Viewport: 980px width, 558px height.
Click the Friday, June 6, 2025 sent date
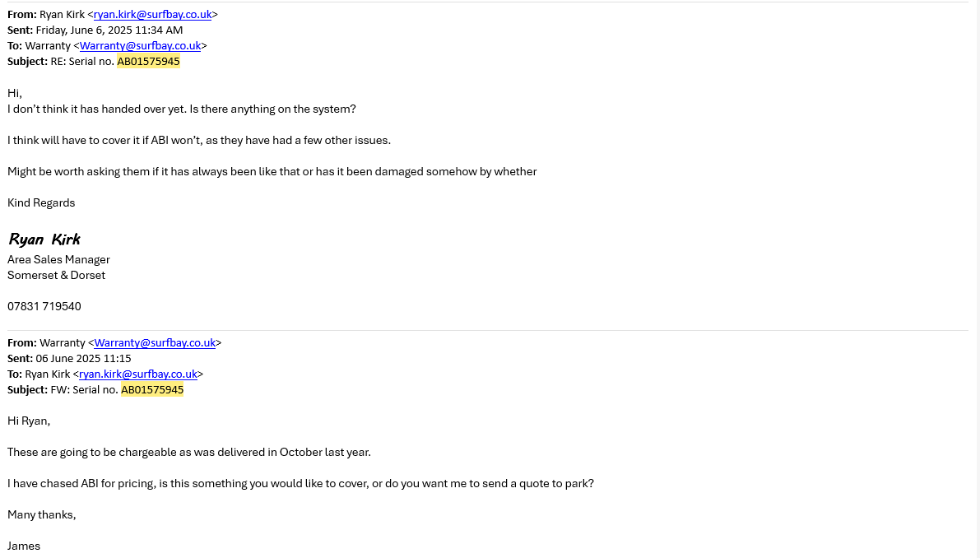(109, 30)
